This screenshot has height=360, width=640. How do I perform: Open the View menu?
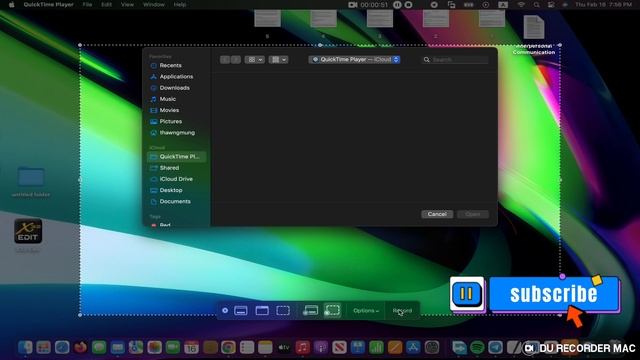click(127, 4)
